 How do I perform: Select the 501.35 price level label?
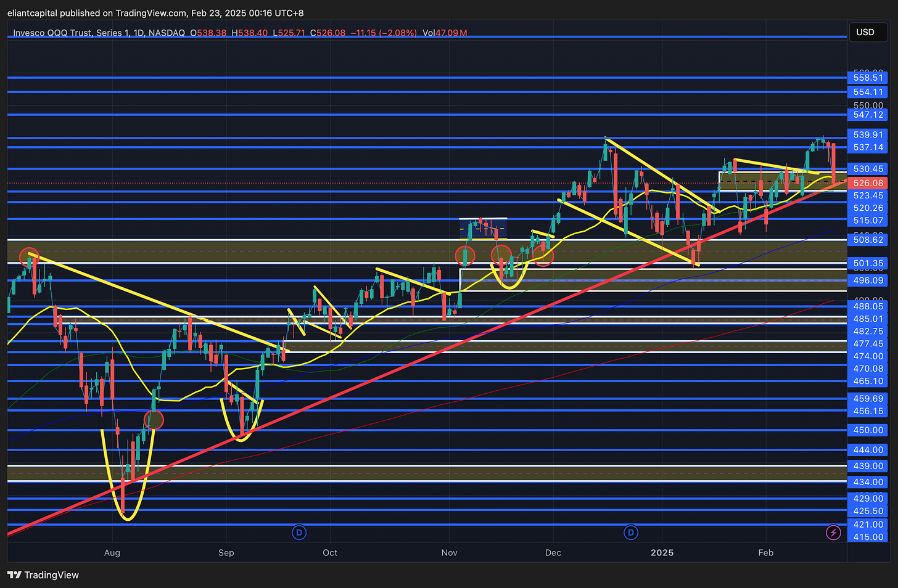(x=868, y=263)
